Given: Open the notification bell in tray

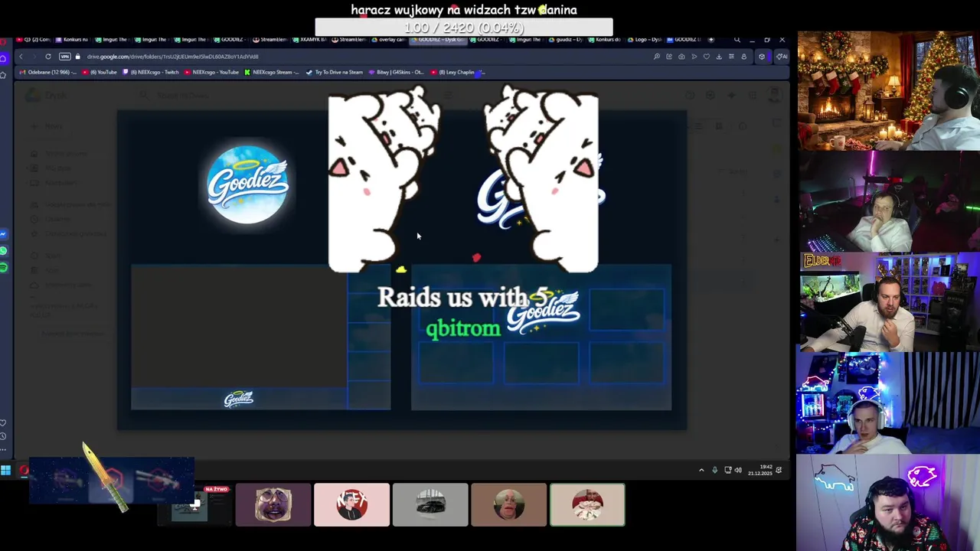Looking at the screenshot, I should tap(779, 470).
